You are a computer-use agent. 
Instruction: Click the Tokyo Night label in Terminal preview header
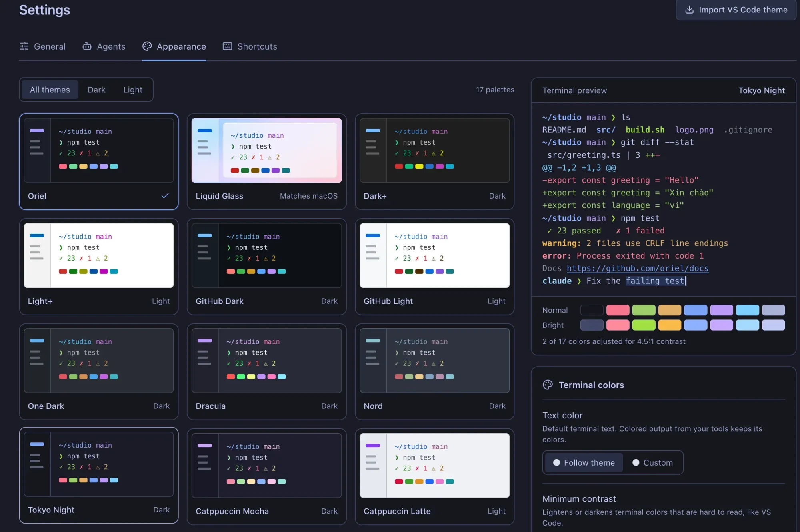(x=761, y=90)
